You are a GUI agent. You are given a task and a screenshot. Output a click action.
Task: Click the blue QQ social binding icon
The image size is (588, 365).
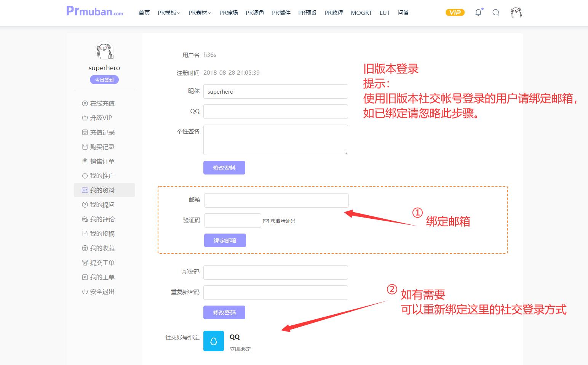click(x=213, y=341)
